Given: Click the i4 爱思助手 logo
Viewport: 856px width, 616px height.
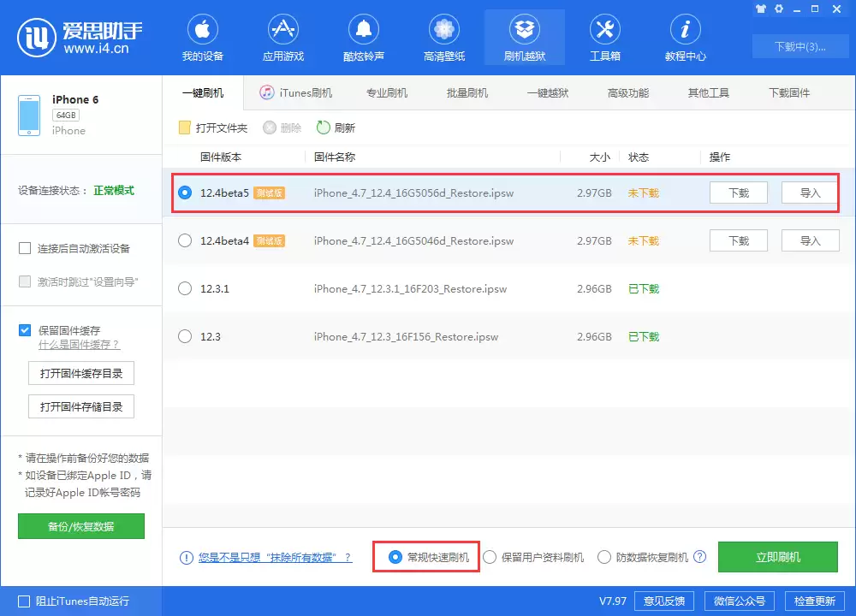Looking at the screenshot, I should 80,38.
